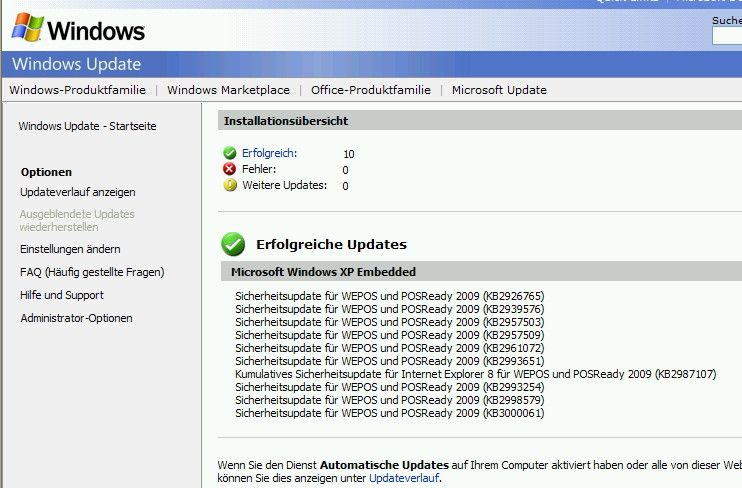
Task: Click the Erfolgreich count value 10
Action: [x=349, y=154]
